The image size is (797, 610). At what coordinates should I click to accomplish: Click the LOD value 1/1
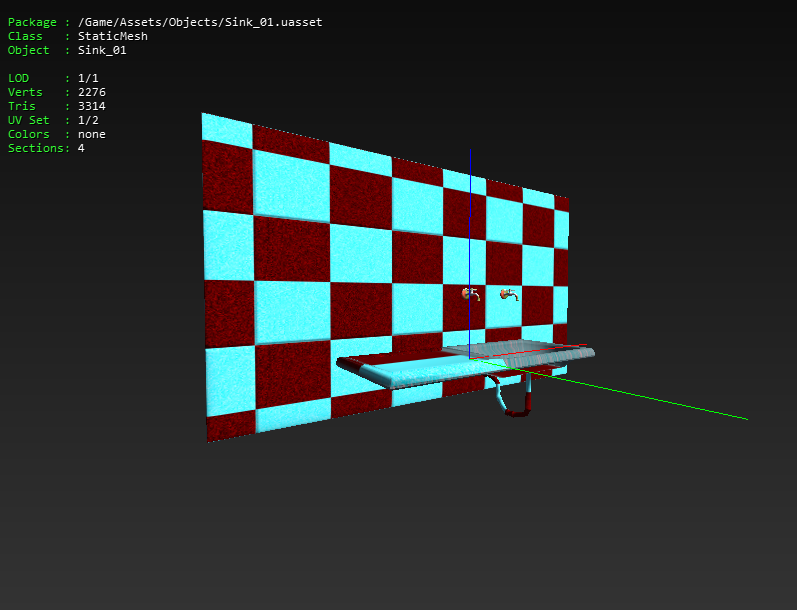pos(88,78)
